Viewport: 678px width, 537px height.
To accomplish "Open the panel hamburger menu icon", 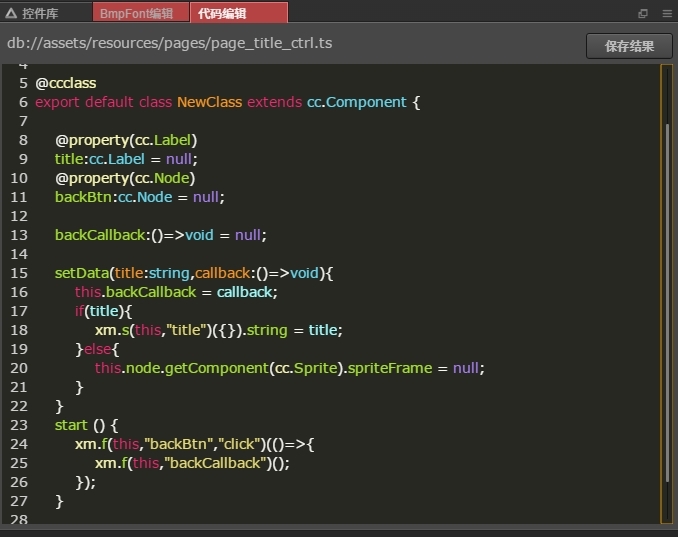I will point(667,13).
